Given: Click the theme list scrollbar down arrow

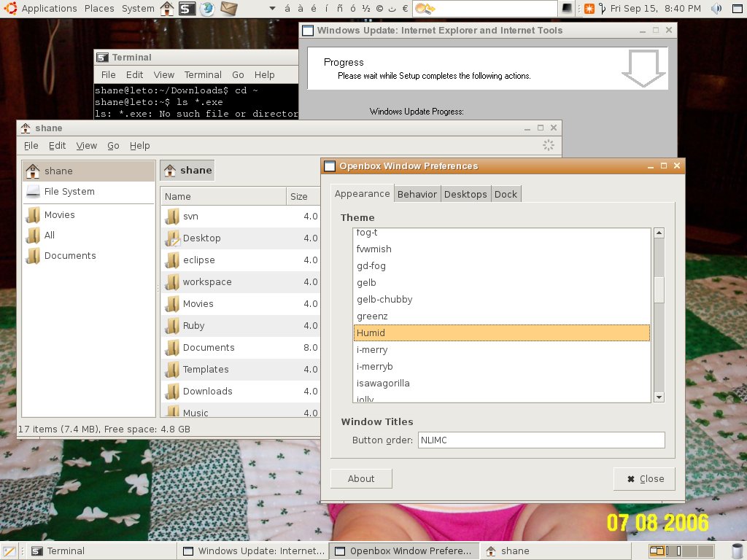Looking at the screenshot, I should [659, 397].
